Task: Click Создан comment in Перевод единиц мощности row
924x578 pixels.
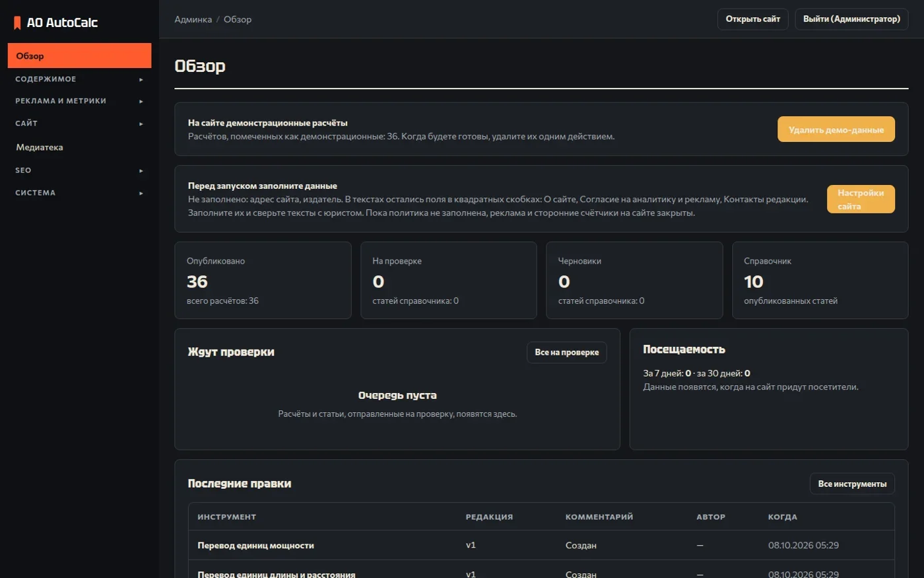Action: tap(581, 545)
